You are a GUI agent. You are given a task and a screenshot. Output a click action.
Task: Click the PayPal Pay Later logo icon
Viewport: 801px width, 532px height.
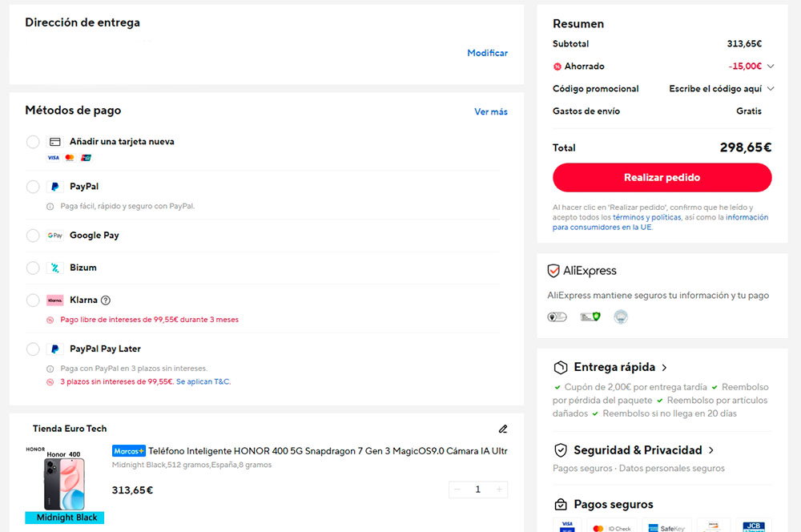click(x=54, y=349)
